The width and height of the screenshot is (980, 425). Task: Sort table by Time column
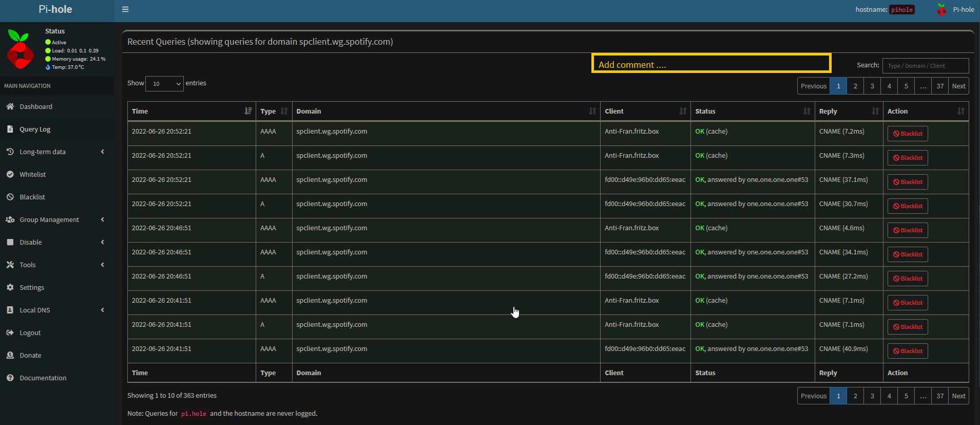point(191,111)
